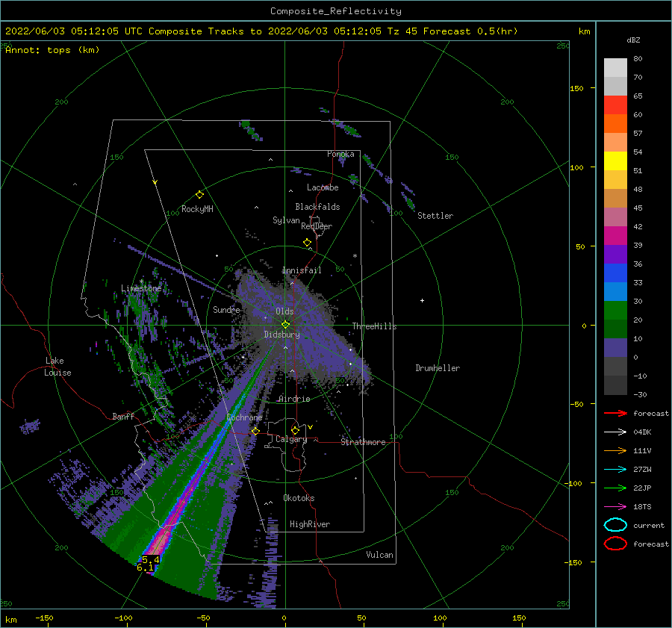Viewport: 672px width, 628px height.
Task: Click the ThreeHills label
Action: [x=375, y=326]
